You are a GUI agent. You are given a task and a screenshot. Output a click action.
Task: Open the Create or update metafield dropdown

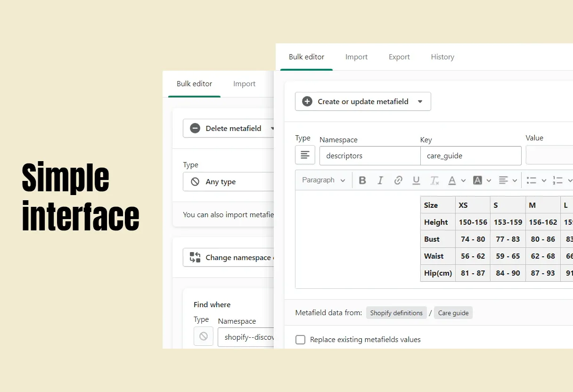click(363, 101)
